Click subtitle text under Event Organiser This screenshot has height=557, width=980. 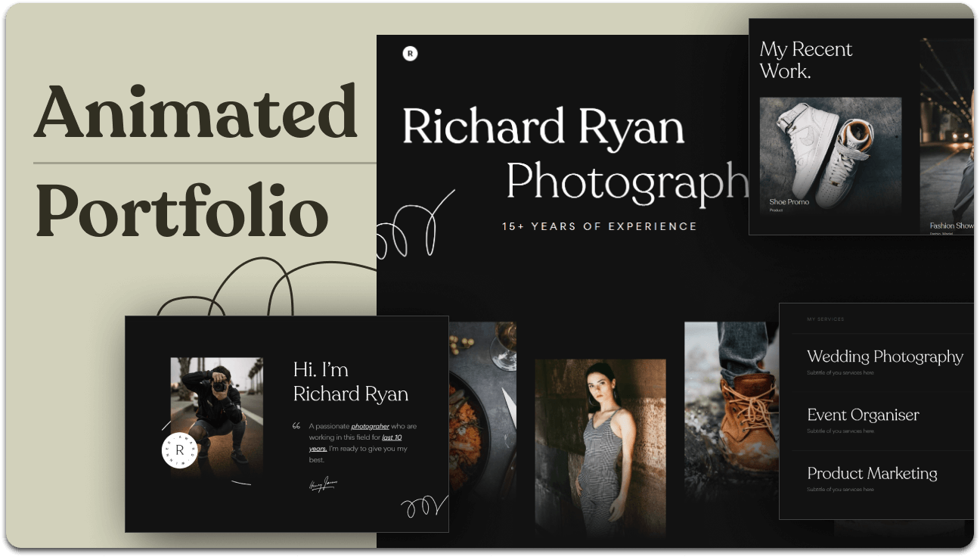pyautogui.click(x=840, y=431)
